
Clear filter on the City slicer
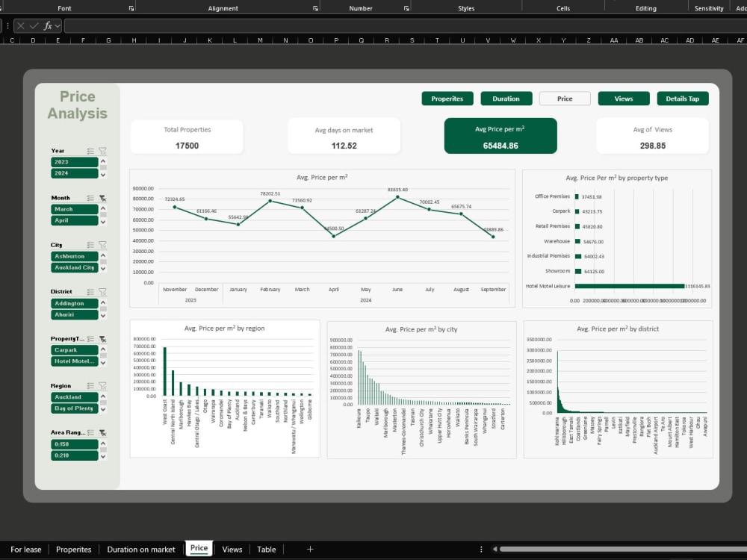tap(102, 245)
